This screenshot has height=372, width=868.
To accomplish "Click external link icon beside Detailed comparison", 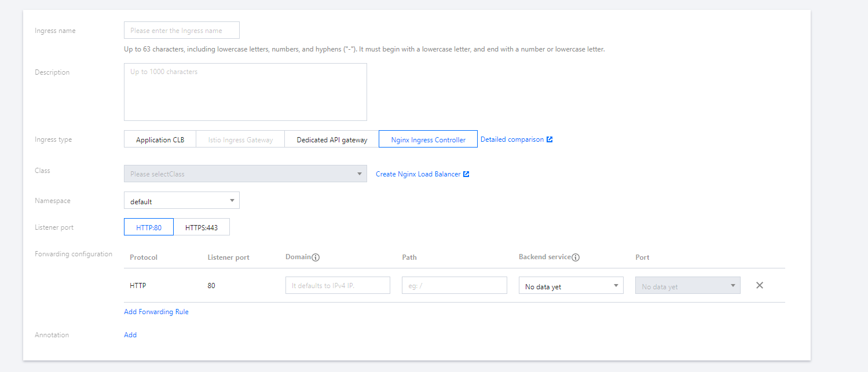I will pos(550,139).
